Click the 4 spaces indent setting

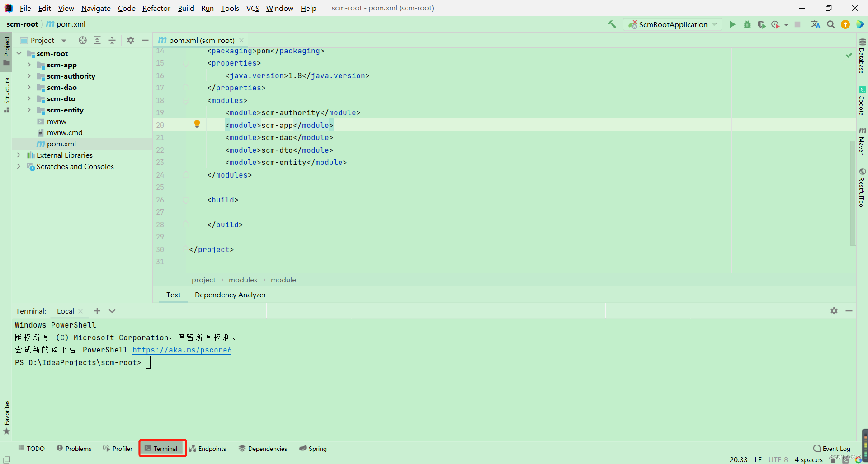pyautogui.click(x=809, y=459)
